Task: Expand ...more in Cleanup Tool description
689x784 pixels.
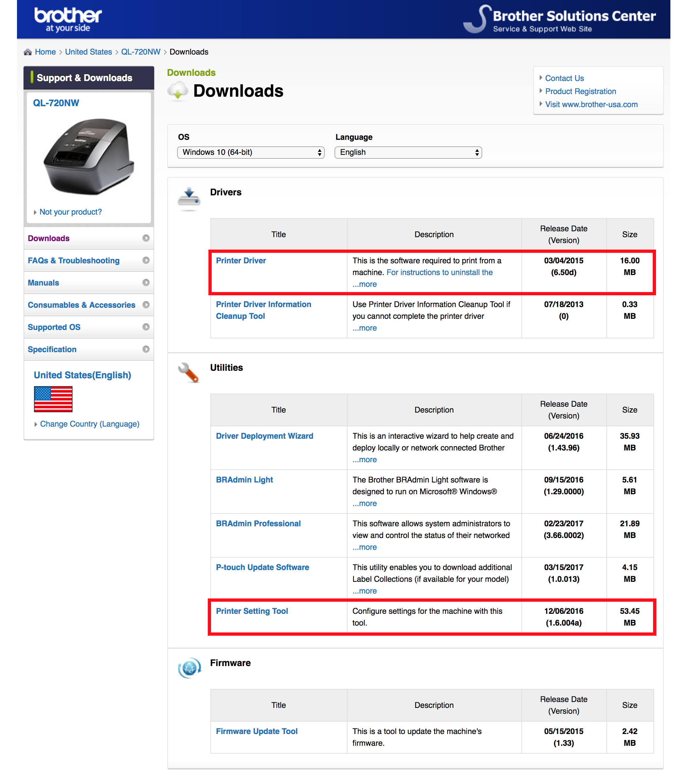Action: [365, 328]
